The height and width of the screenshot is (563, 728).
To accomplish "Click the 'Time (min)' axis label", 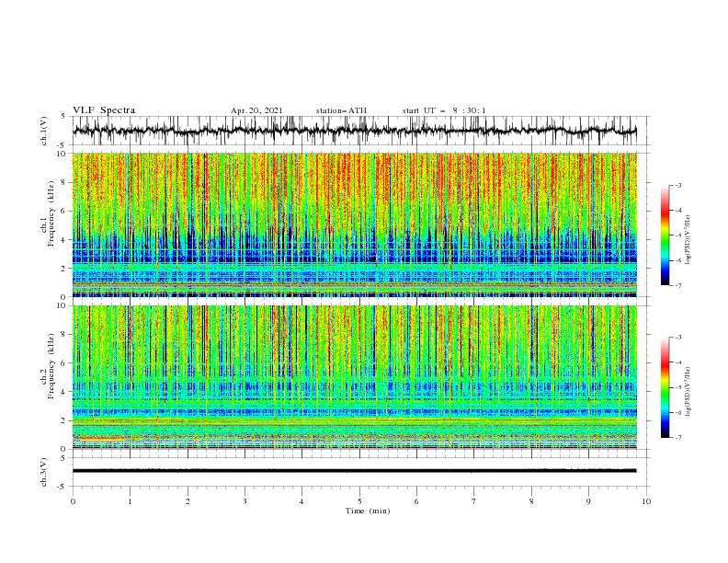I will (368, 511).
